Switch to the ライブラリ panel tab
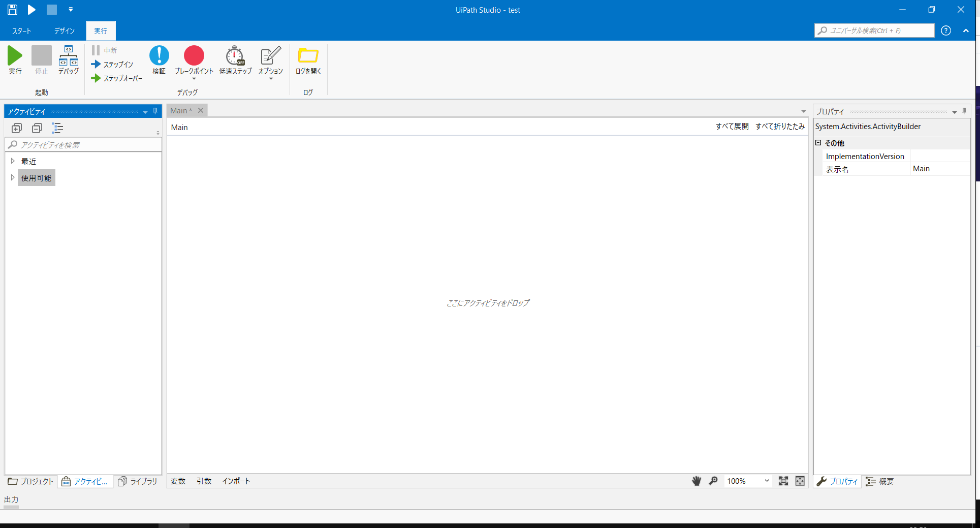 pyautogui.click(x=138, y=481)
